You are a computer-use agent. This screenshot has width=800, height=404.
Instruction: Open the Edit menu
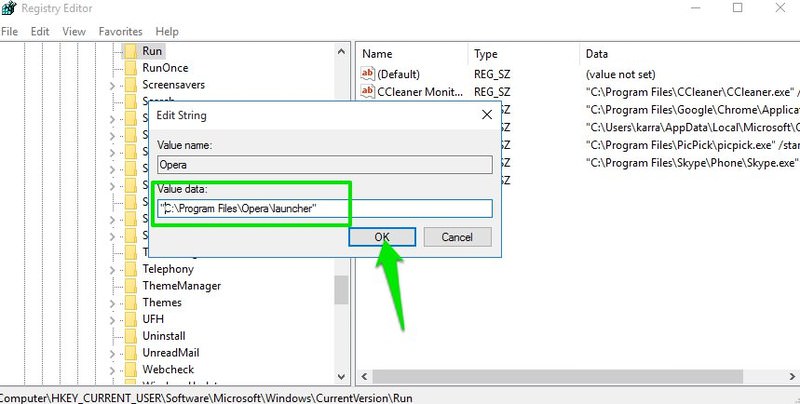point(40,32)
